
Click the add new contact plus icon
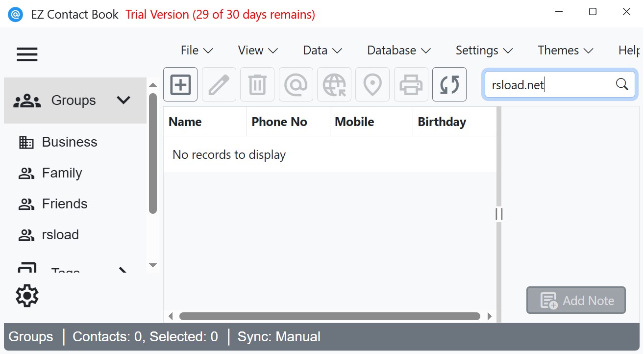pos(180,85)
